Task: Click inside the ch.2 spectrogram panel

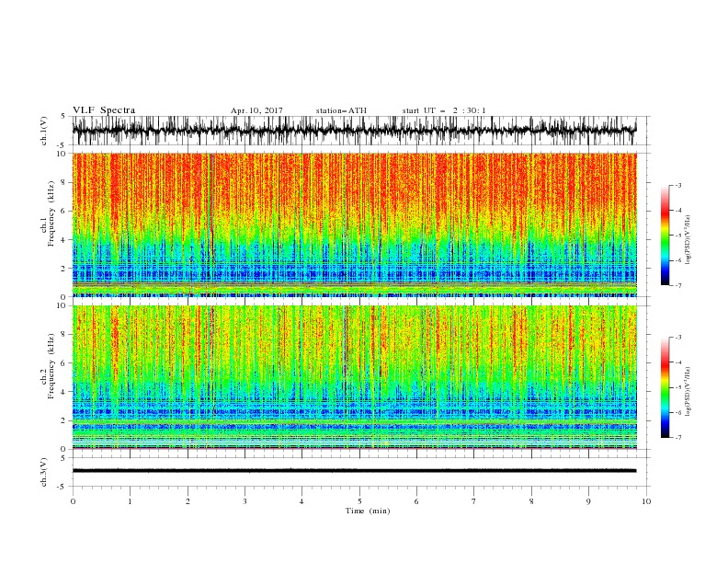Action: tap(354, 377)
